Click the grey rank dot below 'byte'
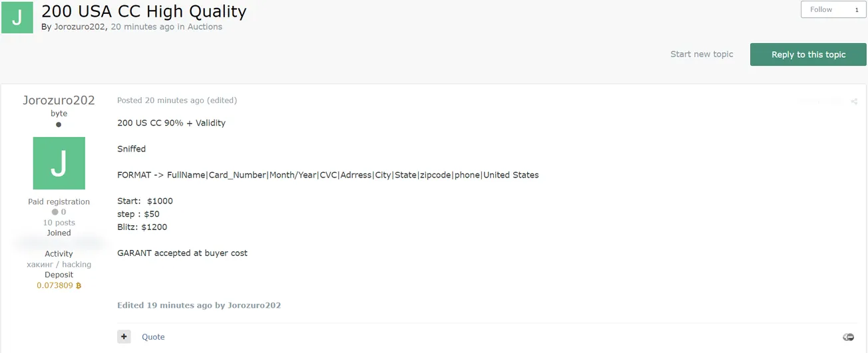The width and height of the screenshot is (868, 353). coord(59,124)
